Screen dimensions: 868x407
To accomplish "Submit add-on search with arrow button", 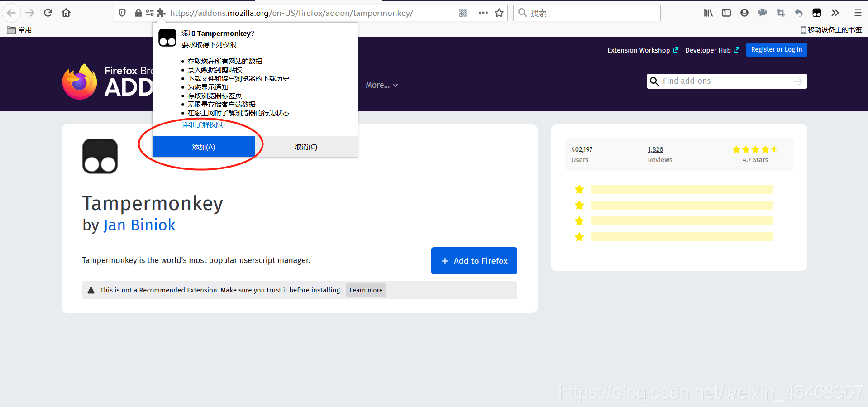I will (x=798, y=81).
